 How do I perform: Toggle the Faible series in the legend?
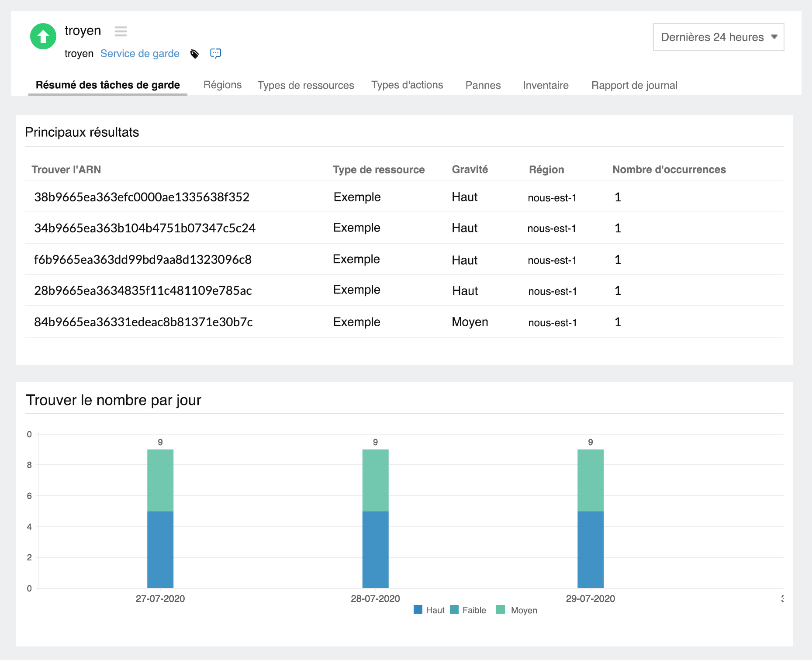(x=474, y=610)
